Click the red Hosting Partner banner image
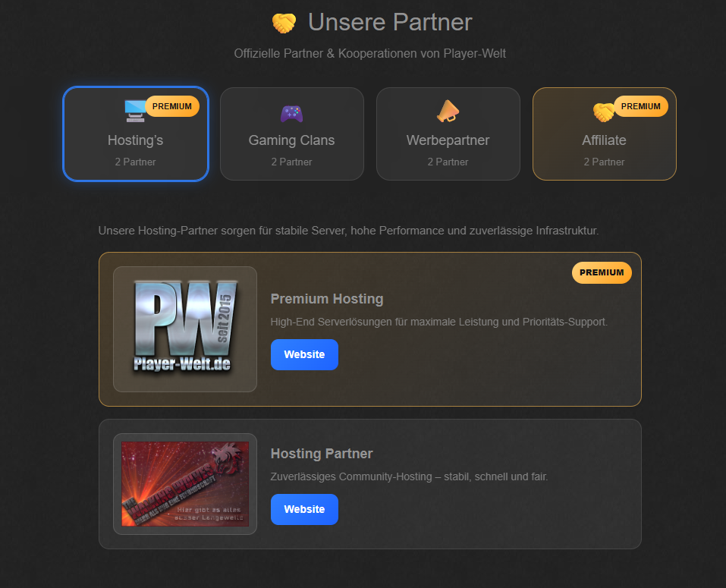726x588 pixels. click(x=185, y=484)
